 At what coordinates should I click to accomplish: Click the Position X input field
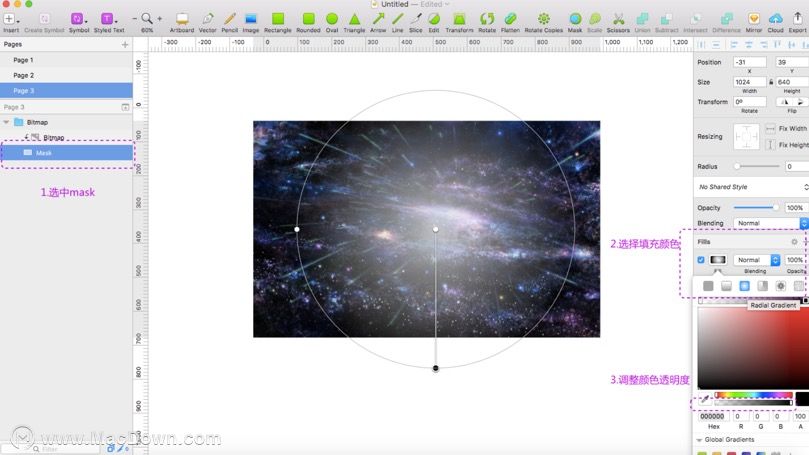point(750,62)
